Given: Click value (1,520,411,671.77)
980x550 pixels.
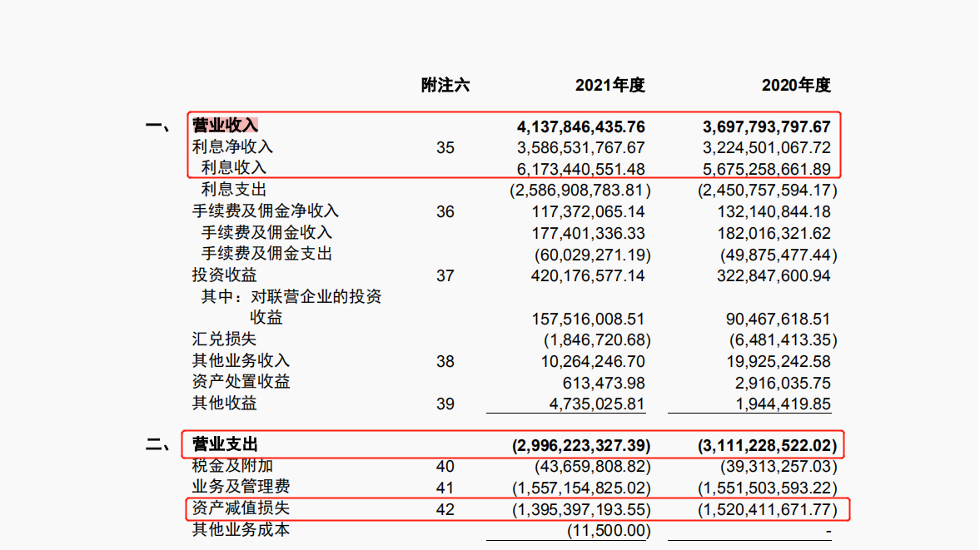Looking at the screenshot, I should tap(767, 510).
